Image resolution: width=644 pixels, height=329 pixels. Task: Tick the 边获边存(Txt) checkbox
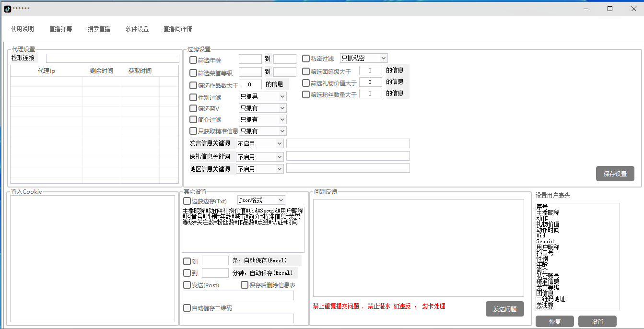pyautogui.click(x=187, y=201)
